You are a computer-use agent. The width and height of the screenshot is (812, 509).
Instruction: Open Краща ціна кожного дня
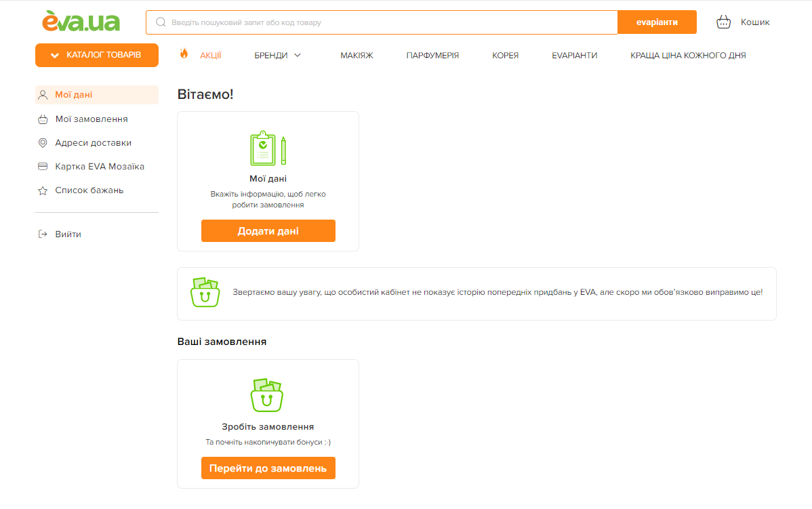tap(688, 56)
